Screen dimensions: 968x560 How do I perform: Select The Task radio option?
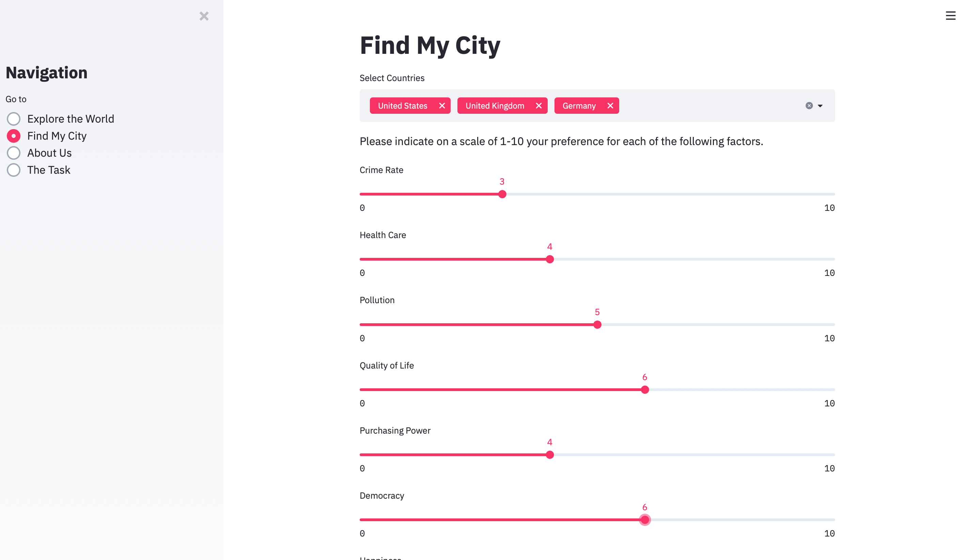point(14,170)
